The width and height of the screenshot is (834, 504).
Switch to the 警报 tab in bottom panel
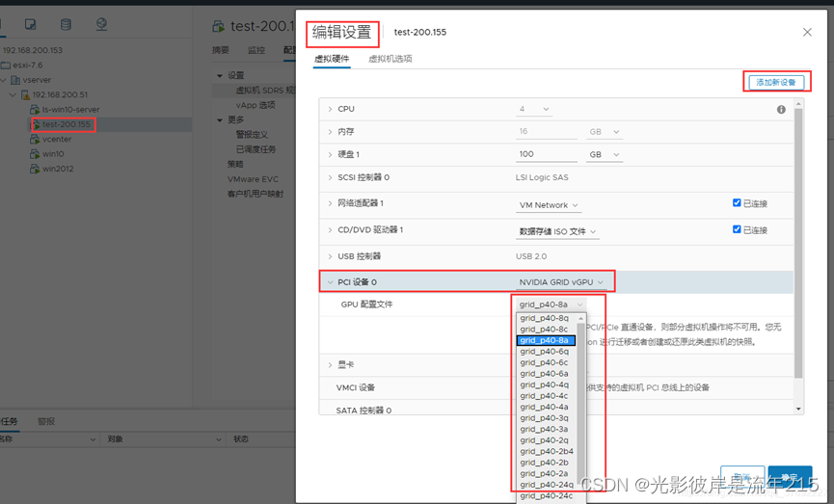click(x=46, y=421)
